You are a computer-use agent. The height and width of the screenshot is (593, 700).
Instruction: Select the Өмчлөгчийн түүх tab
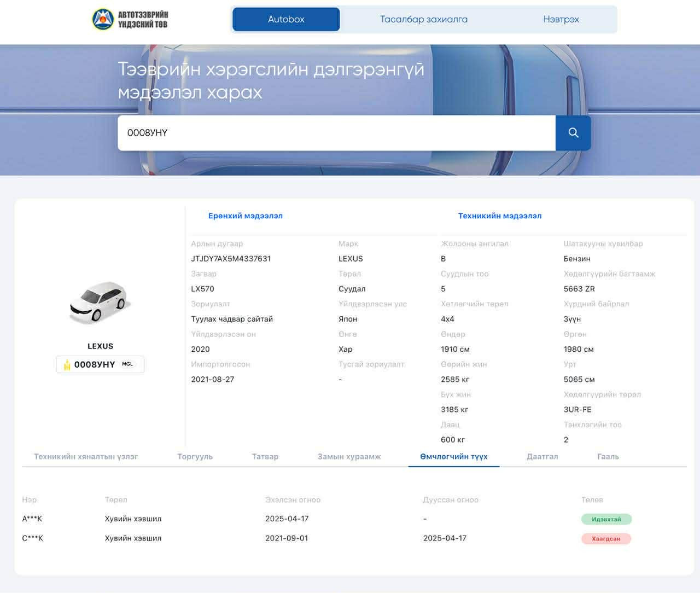tap(453, 456)
